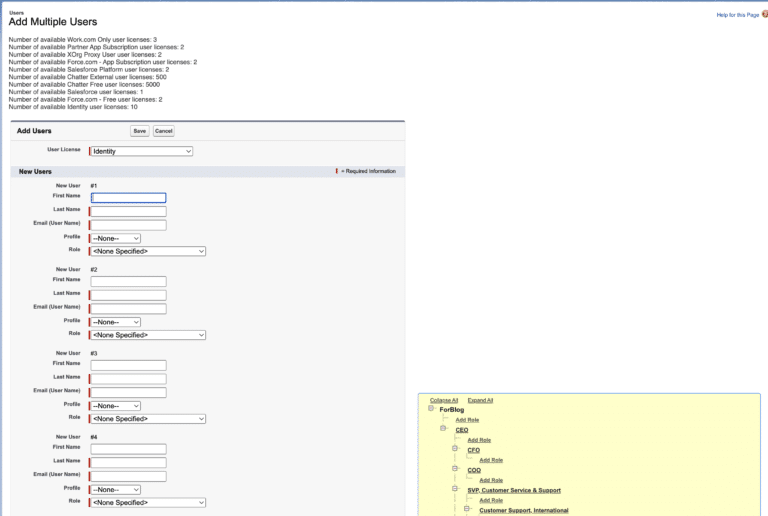
Task: Open the COO role link
Action: pos(474,470)
